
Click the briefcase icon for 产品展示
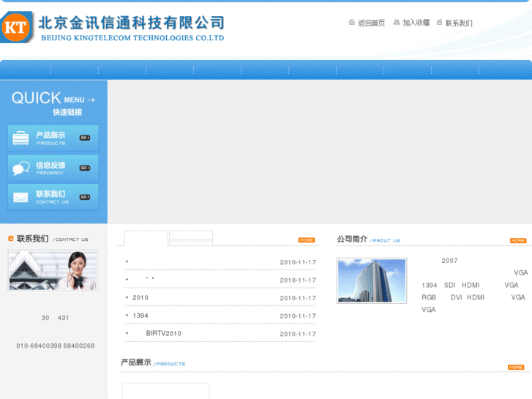(x=21, y=138)
